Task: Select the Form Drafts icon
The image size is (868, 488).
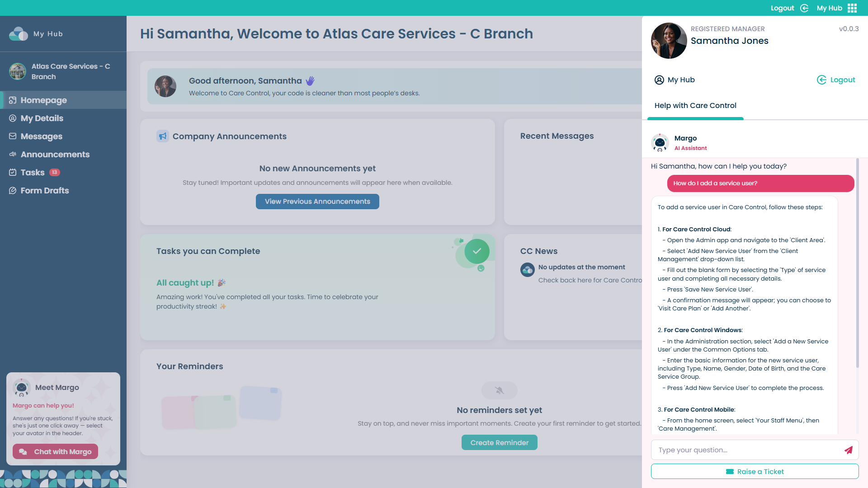Action: point(13,190)
